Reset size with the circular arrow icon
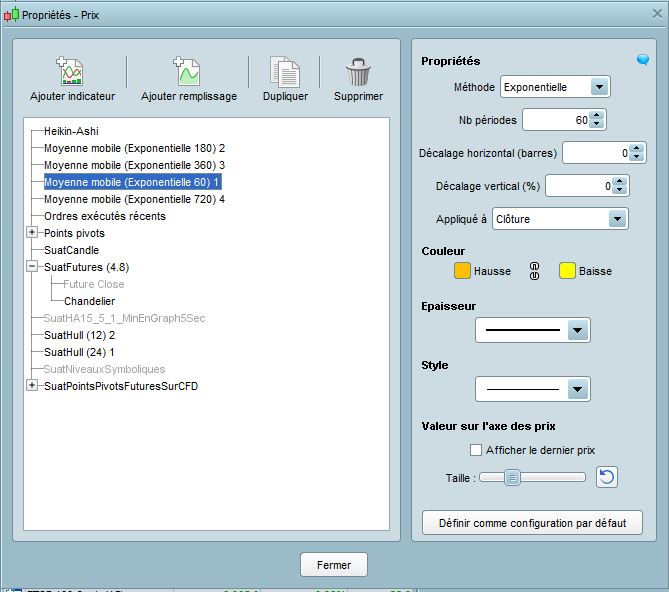The height and width of the screenshot is (592, 669). click(607, 477)
